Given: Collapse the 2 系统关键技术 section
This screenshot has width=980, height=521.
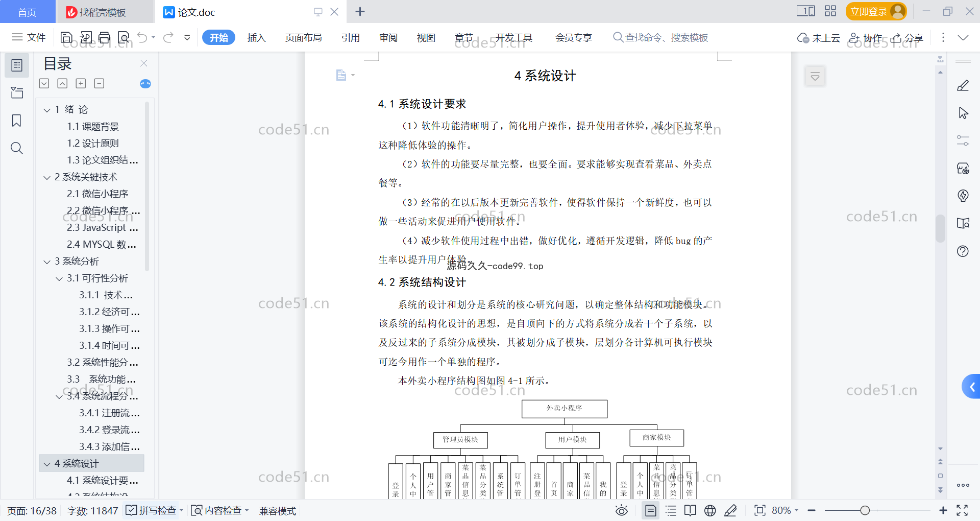Looking at the screenshot, I should (47, 177).
